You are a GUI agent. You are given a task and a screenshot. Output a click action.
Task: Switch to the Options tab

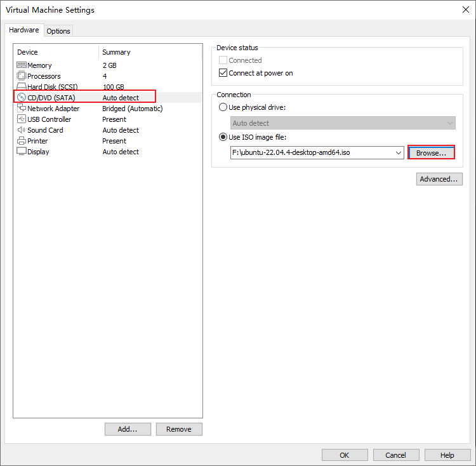click(58, 31)
